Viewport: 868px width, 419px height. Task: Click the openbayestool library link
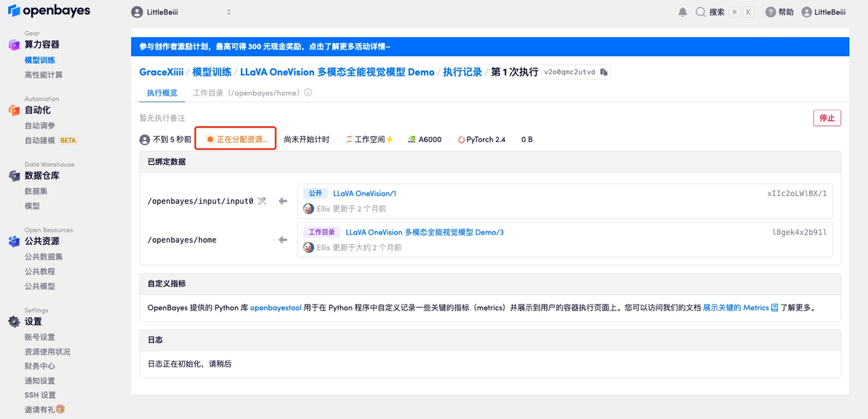coord(276,307)
